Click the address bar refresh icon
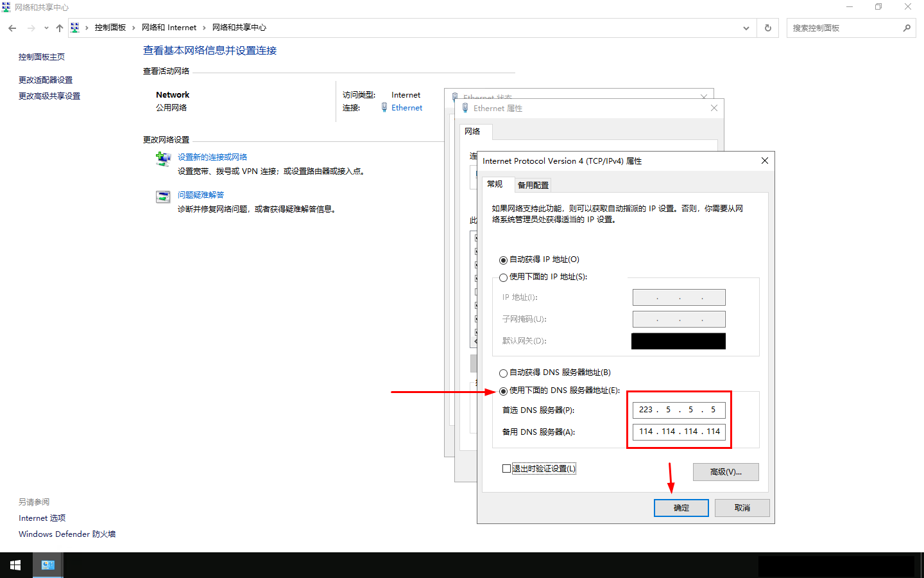 (x=767, y=28)
